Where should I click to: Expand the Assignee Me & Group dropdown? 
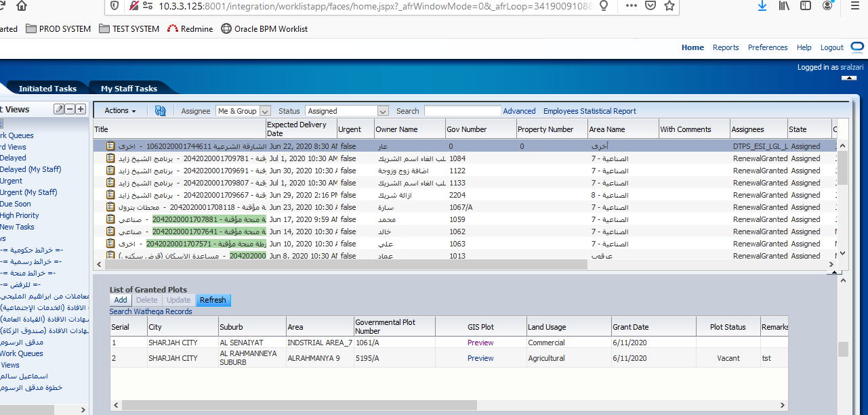tap(265, 111)
